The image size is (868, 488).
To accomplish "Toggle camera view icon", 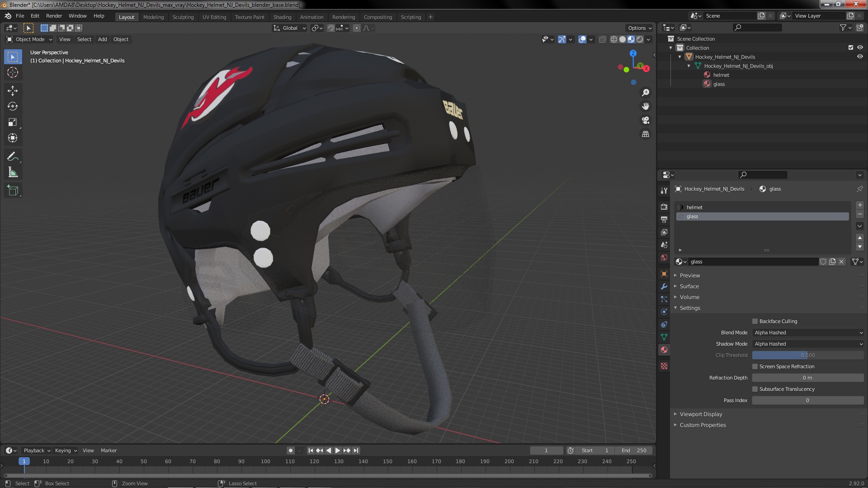I will click(x=646, y=120).
